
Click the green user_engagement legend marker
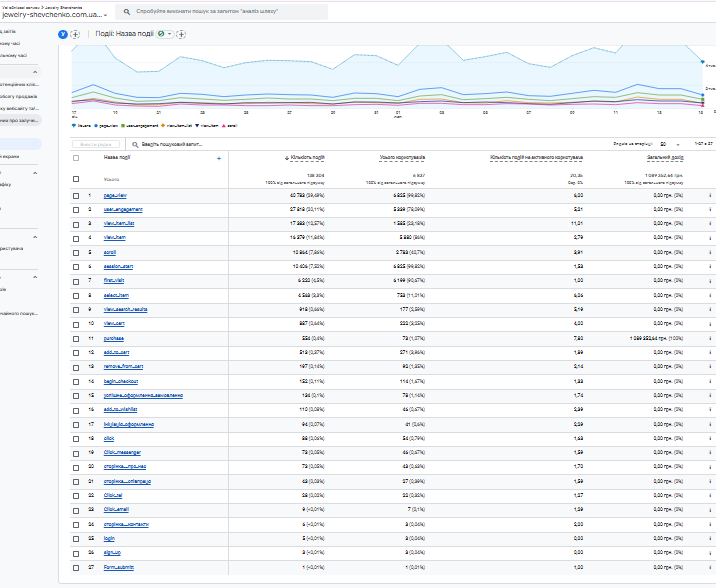(x=123, y=126)
